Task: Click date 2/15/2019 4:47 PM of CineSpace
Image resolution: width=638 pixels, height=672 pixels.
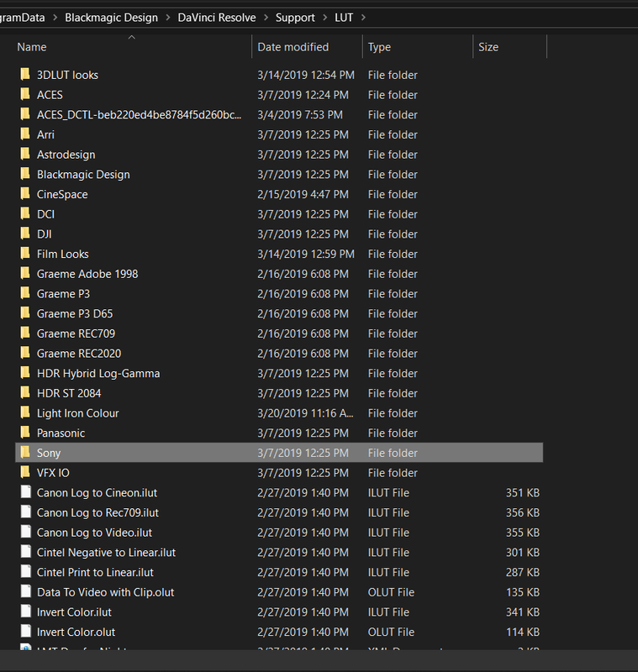Action: 303,194
